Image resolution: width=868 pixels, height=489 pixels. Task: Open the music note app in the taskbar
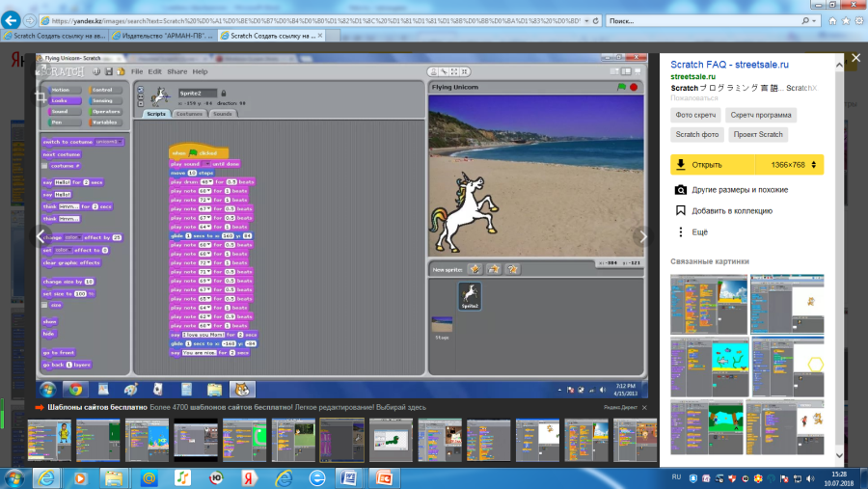[x=182, y=478]
